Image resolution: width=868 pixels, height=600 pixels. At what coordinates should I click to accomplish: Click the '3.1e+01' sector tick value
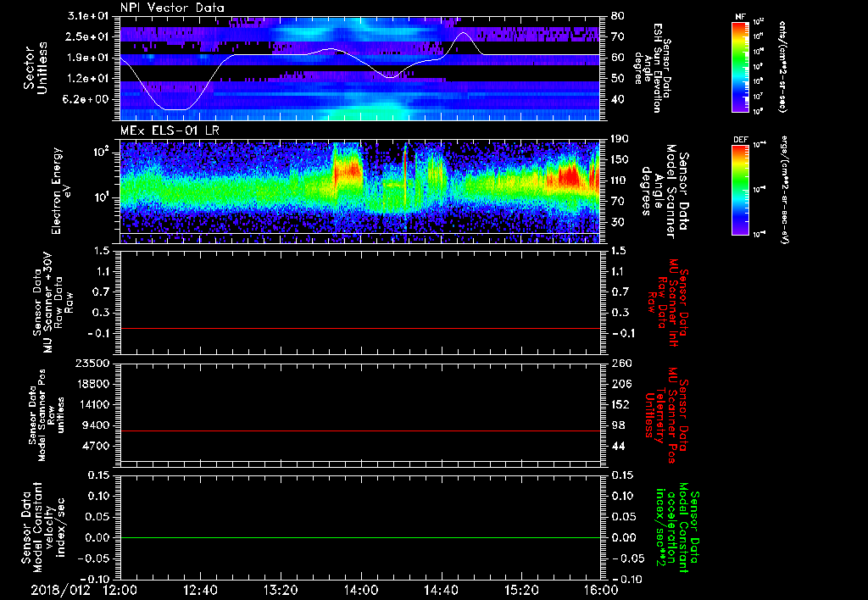click(87, 16)
